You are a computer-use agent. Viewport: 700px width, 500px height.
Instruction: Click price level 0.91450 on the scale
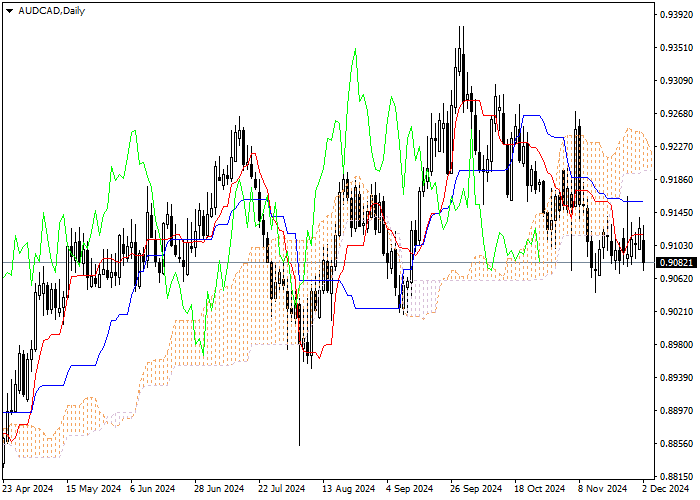677,212
